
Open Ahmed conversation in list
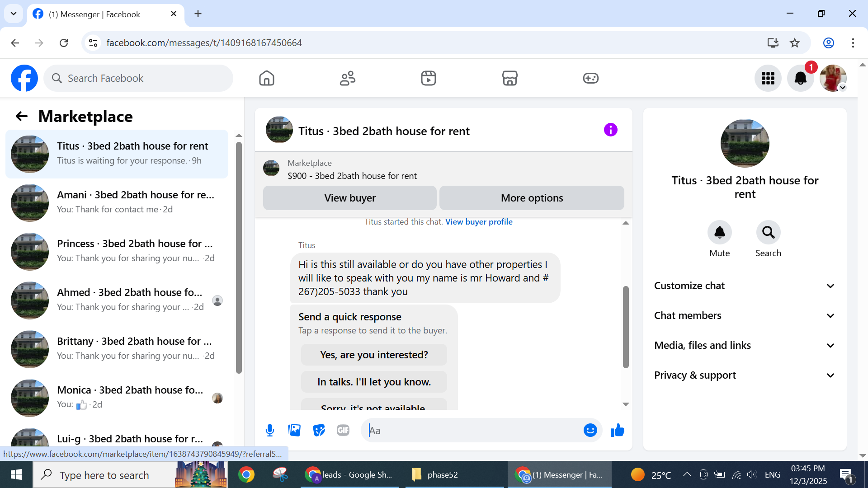click(117, 300)
